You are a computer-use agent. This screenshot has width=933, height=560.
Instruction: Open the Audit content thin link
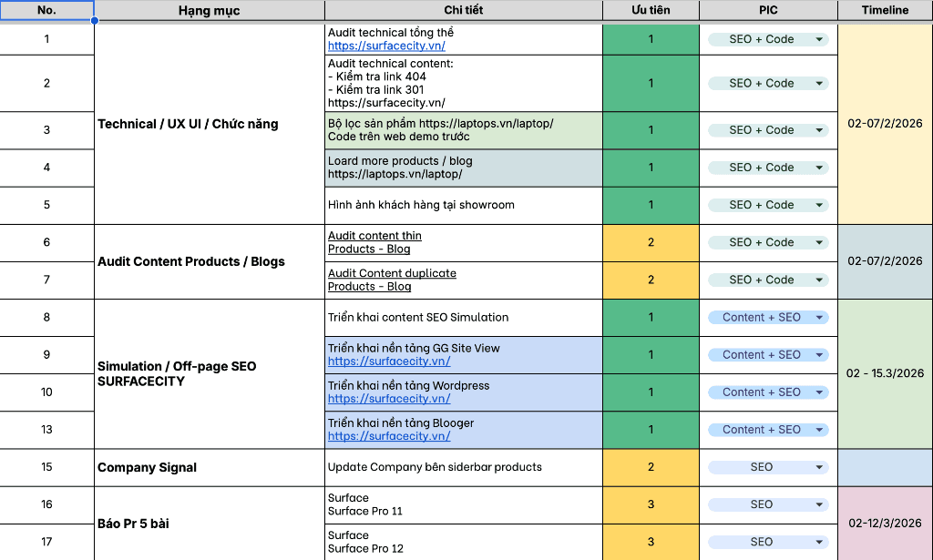coord(374,242)
